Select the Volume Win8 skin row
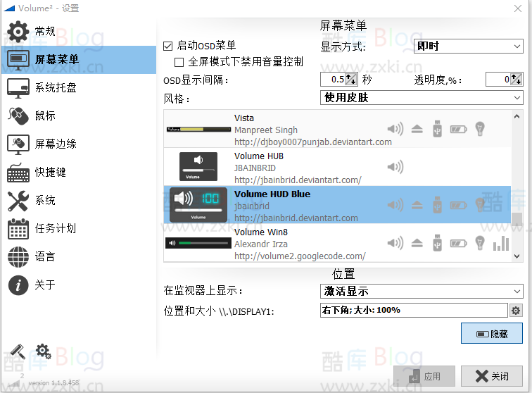The width and height of the screenshot is (532, 393). [337, 242]
